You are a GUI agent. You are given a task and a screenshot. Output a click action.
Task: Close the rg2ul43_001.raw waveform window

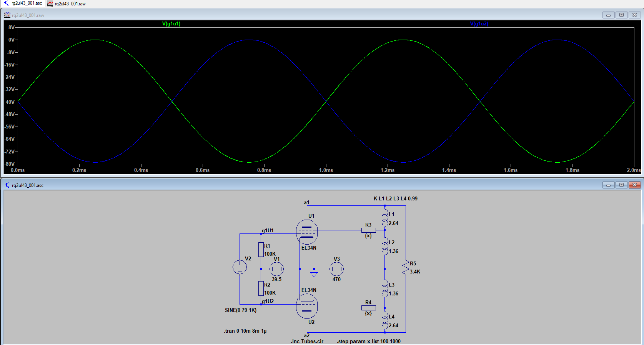click(634, 15)
